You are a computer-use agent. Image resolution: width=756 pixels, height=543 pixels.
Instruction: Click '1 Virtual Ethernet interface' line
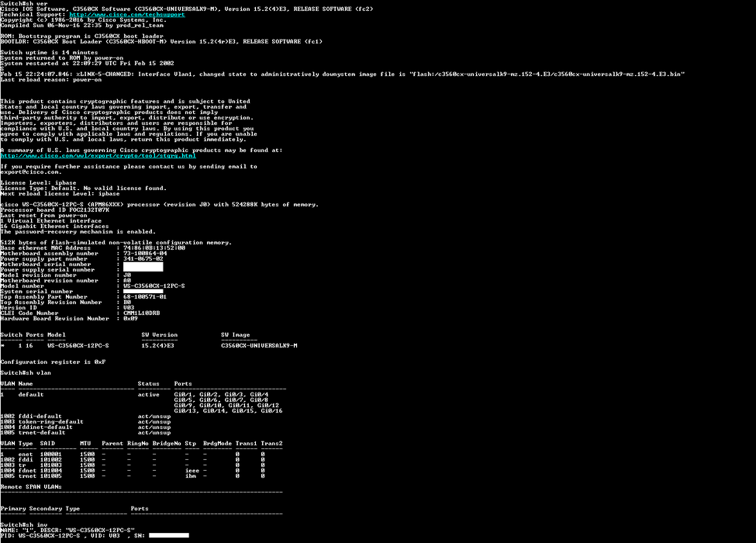coord(51,221)
